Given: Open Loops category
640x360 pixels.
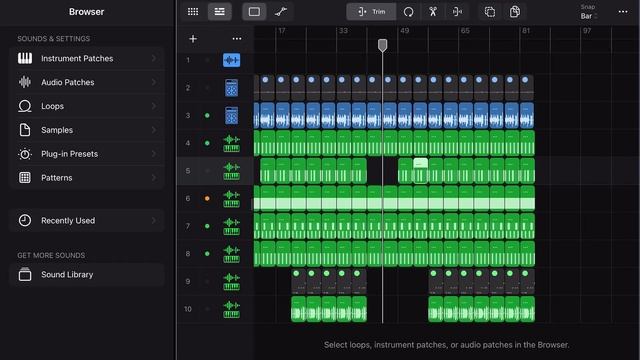Looking at the screenshot, I should pos(87,106).
